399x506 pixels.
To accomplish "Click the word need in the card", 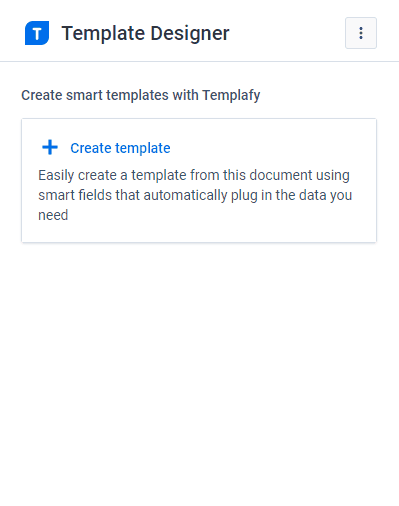I will coord(53,215).
